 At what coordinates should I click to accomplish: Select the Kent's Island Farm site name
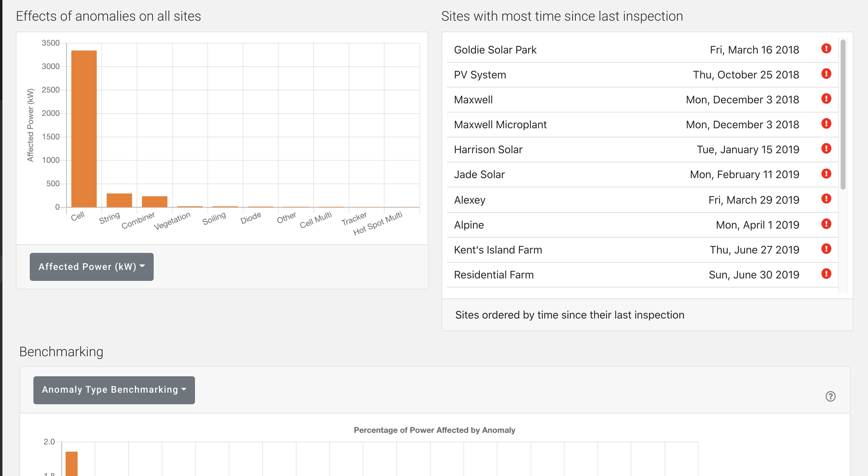click(x=498, y=250)
